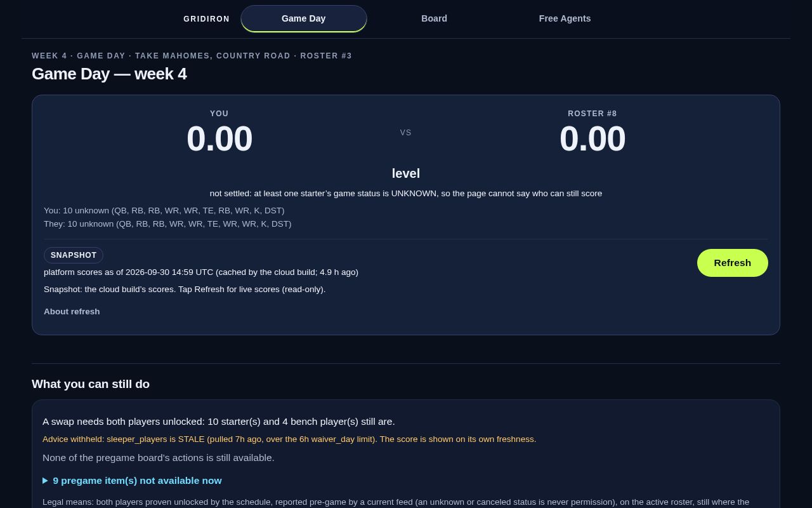Click the 'Advice withheld' stale warning
812x508 pixels.
pos(289,439)
